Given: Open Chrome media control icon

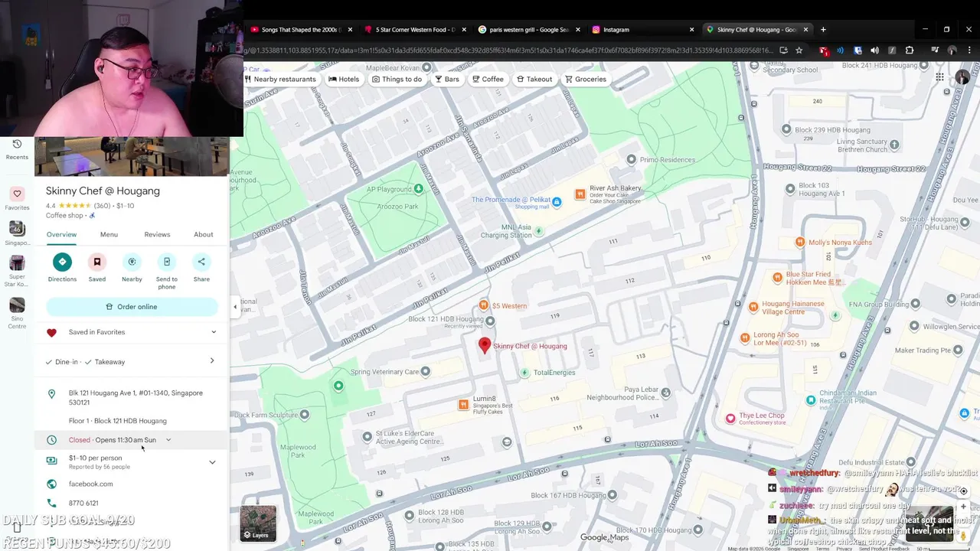Looking at the screenshot, I should 935,51.
